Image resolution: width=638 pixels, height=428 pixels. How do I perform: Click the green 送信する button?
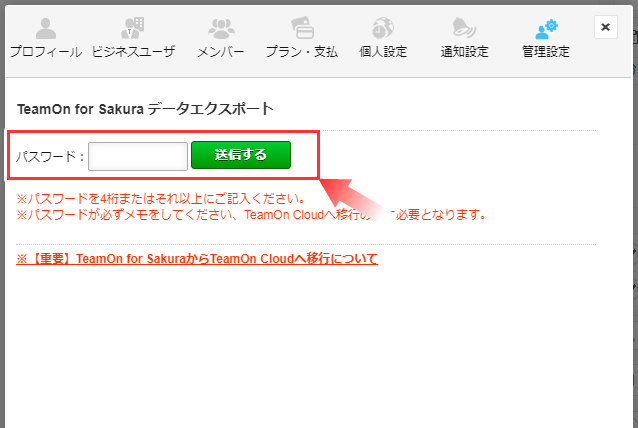point(241,155)
